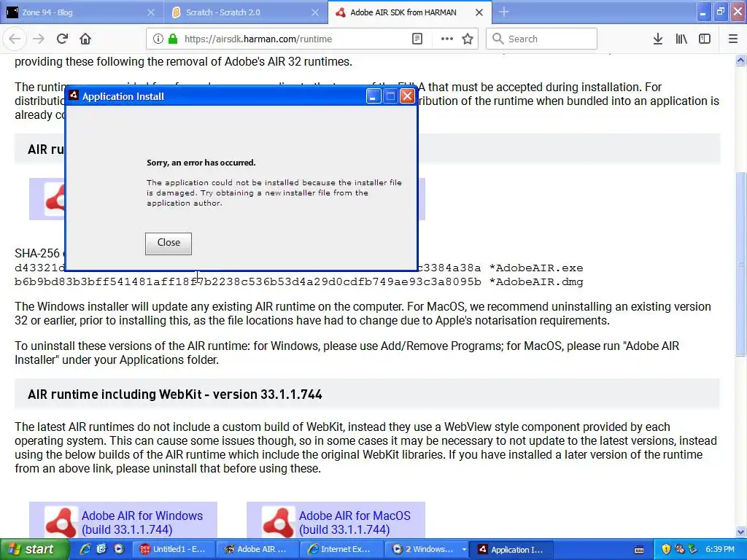Screen dimensions: 747x560
Task: Minimize the Firefox browser window
Action: (703, 12)
